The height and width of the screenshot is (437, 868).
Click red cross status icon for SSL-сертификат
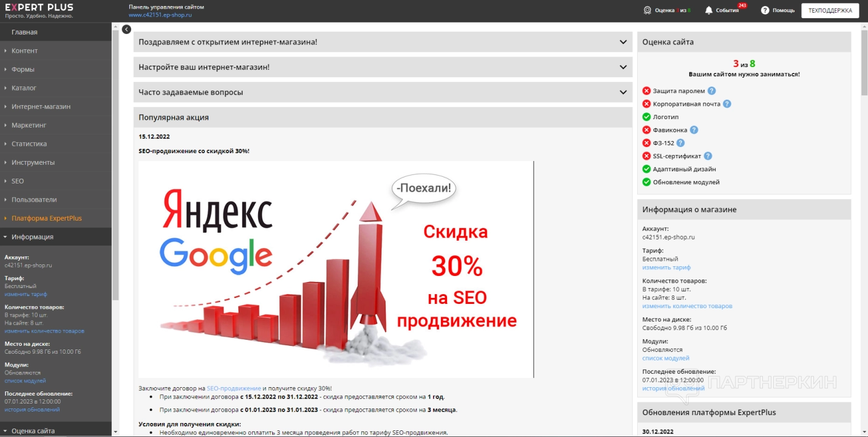tap(646, 156)
